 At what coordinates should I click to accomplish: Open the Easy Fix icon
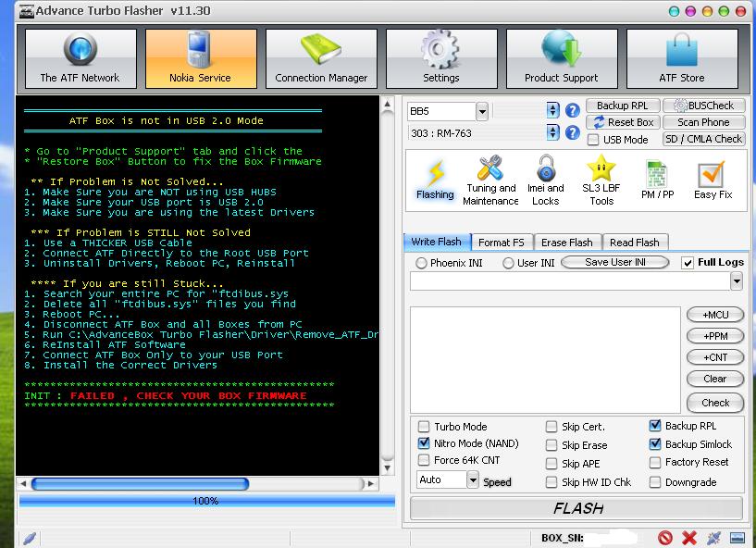(x=713, y=181)
